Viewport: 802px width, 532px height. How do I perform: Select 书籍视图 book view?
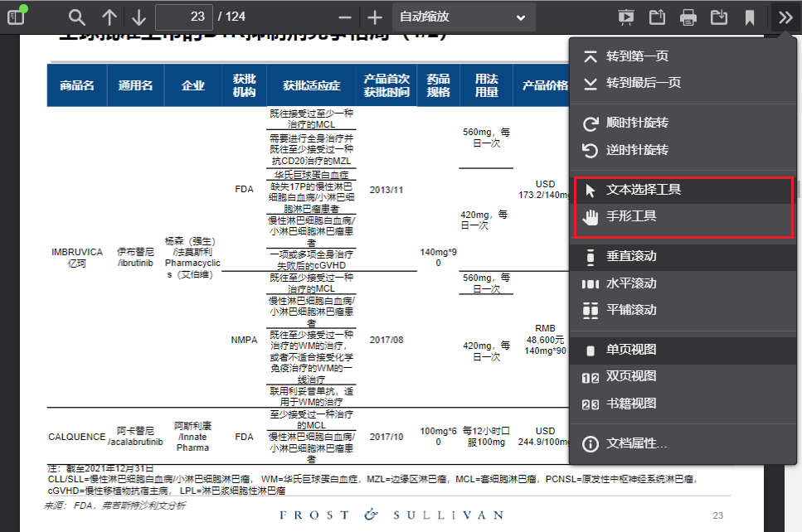[683, 404]
